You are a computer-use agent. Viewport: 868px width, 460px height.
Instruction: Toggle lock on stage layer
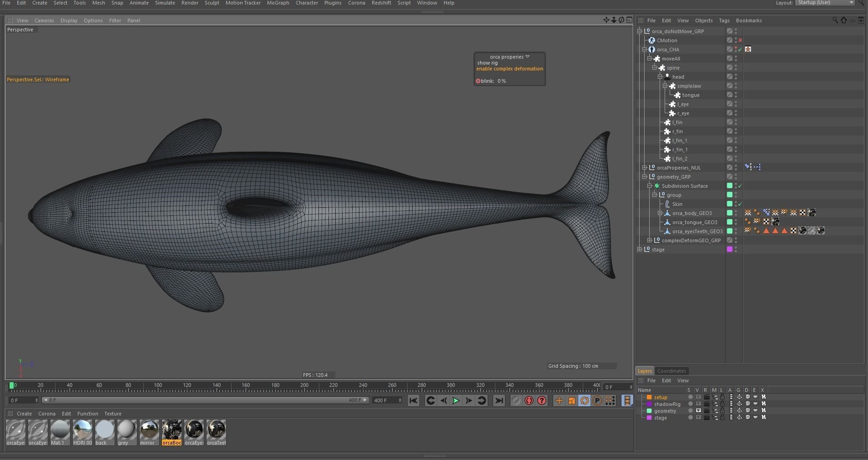pos(722,417)
